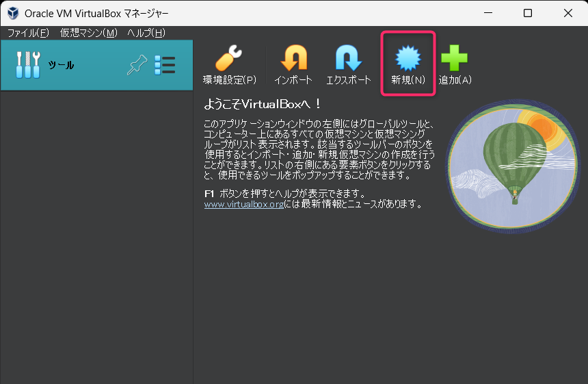The width and height of the screenshot is (588, 384).
Task: Click the empty virtual machine list area
Action: click(x=96, y=233)
